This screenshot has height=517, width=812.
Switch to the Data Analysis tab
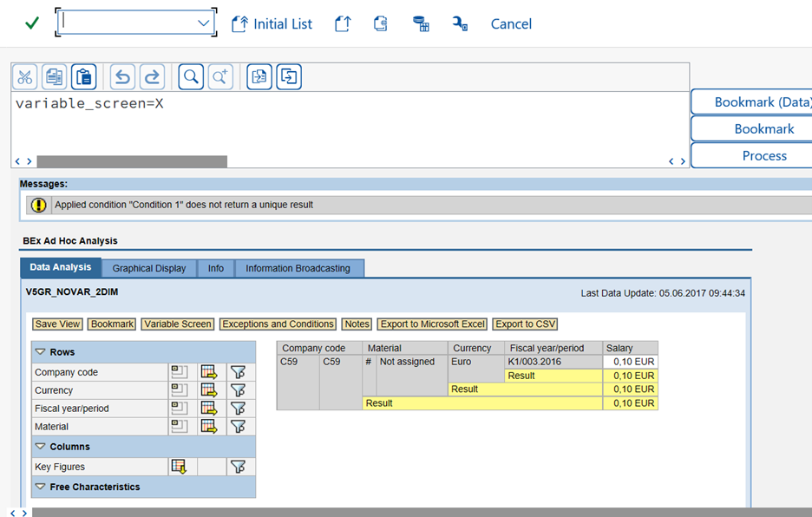[x=61, y=267]
